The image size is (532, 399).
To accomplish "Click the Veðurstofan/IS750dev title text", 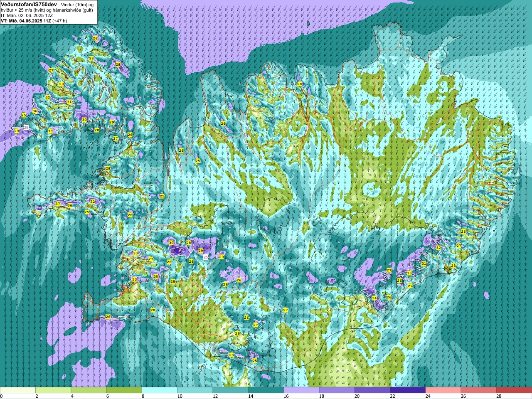I will [x=29, y=4].
